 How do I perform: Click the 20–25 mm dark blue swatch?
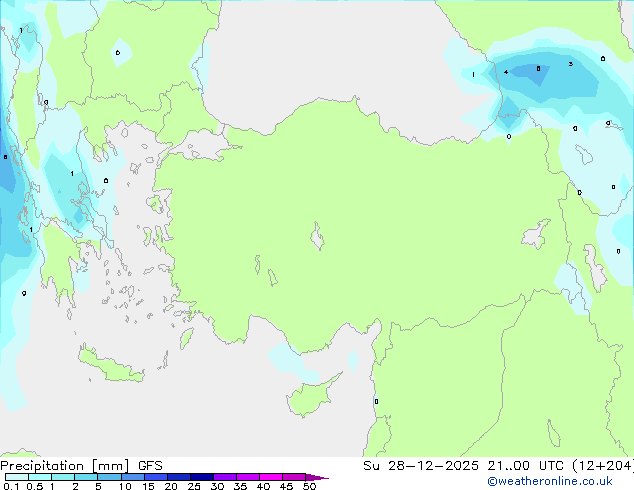pyautogui.click(x=179, y=477)
